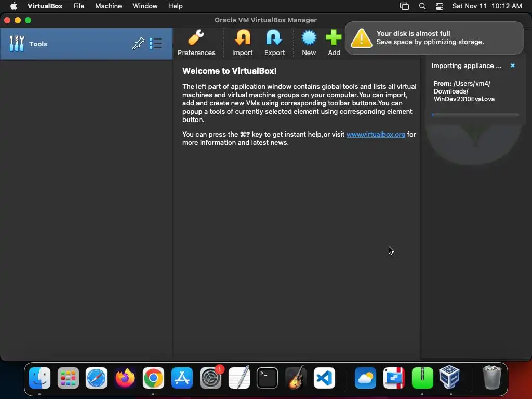532x399 pixels.
Task: Open Terminal from the Dock
Action: [268, 378]
